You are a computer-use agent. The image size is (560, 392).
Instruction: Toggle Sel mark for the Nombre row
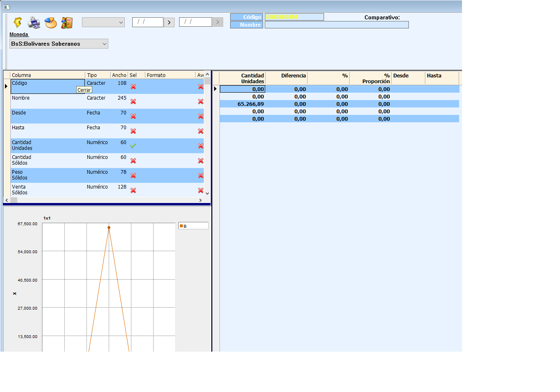[x=133, y=101]
